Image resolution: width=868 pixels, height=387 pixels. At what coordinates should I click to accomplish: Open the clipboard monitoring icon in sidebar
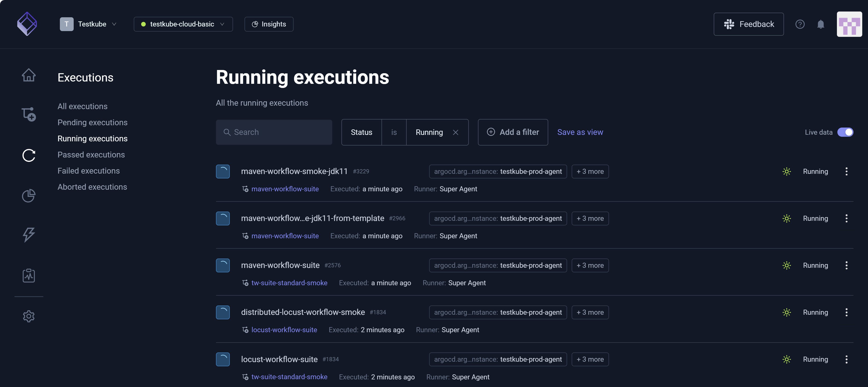click(x=29, y=276)
